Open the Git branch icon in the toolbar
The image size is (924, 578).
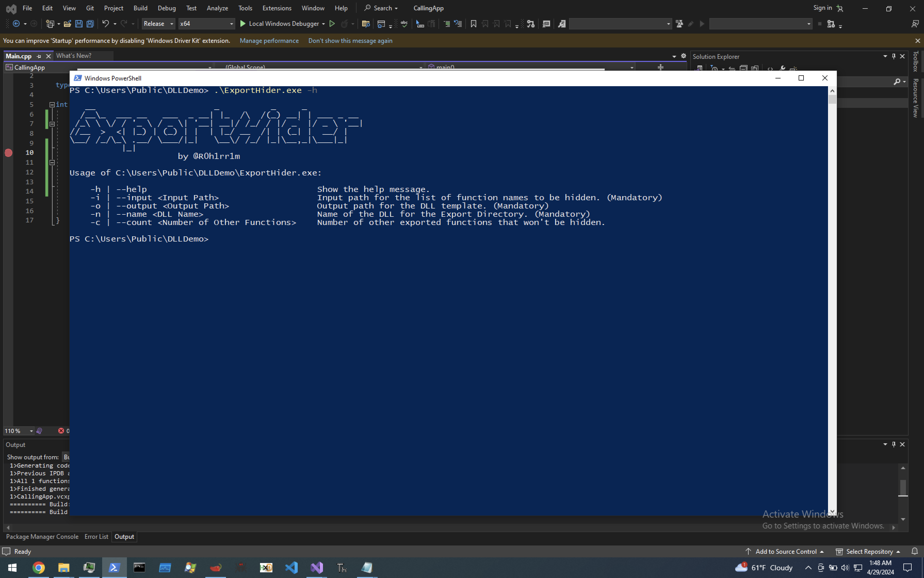point(531,24)
